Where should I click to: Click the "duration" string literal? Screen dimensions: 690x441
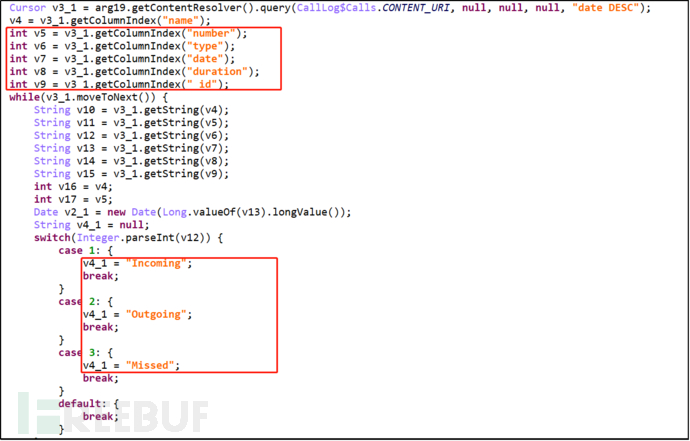(217, 71)
